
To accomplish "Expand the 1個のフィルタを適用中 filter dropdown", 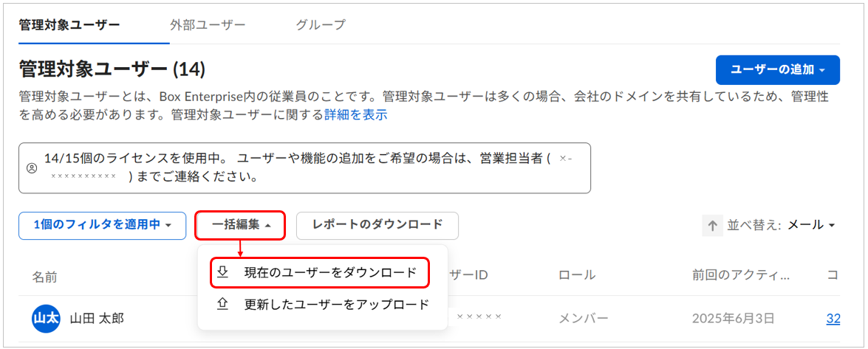I will tap(102, 225).
